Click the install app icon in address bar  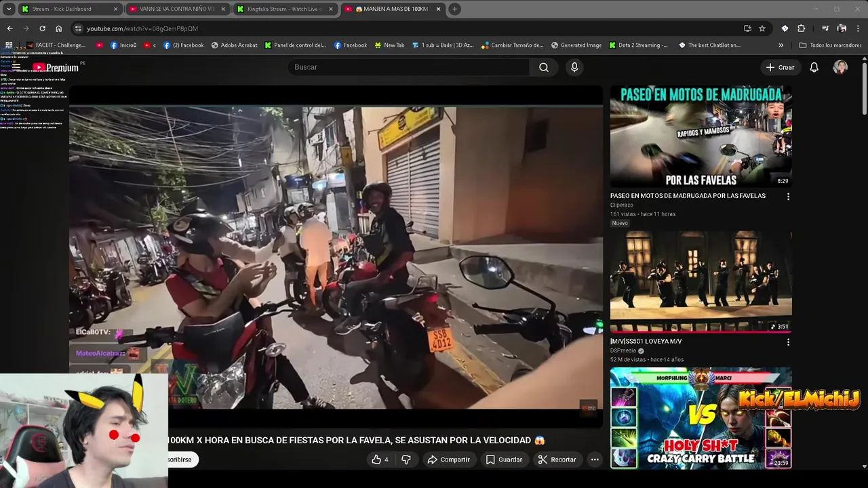[747, 28]
